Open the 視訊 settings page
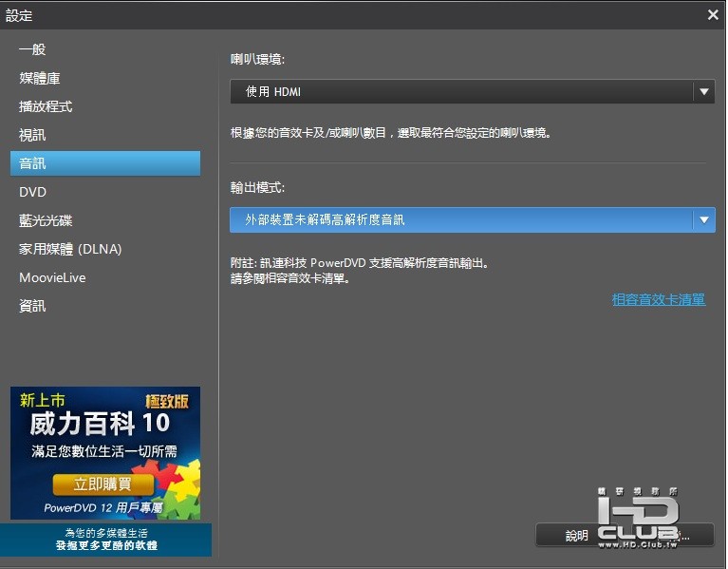728x569 pixels. click(x=32, y=135)
